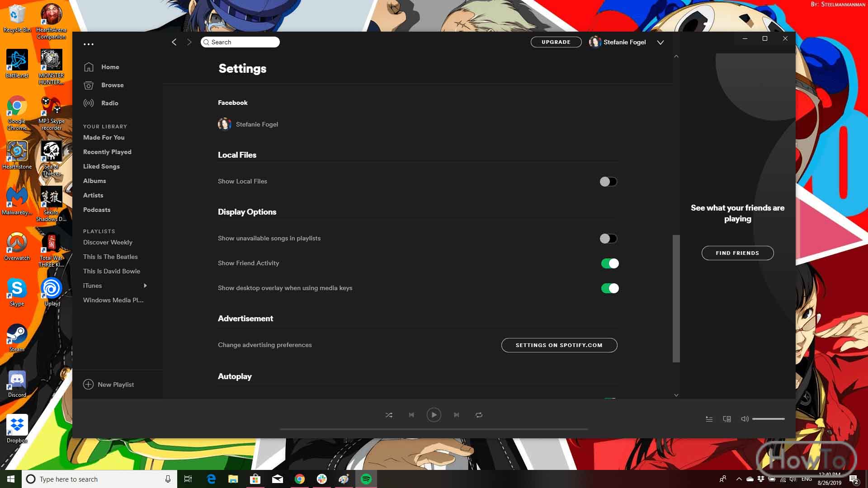Viewport: 868px width, 488px height.
Task: Open the three-dot menu in Spotify
Action: tap(89, 44)
